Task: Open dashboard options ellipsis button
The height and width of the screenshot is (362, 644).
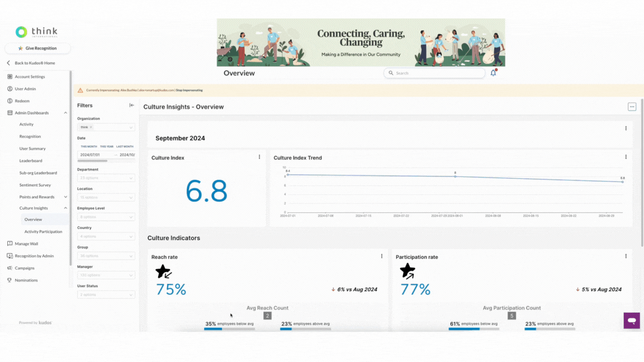Action: pos(632,107)
